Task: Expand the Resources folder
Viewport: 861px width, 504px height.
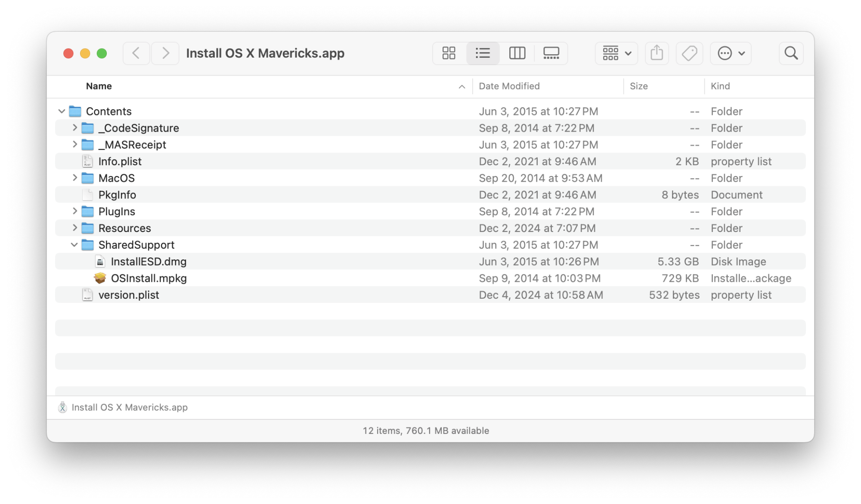Action: pos(74,228)
